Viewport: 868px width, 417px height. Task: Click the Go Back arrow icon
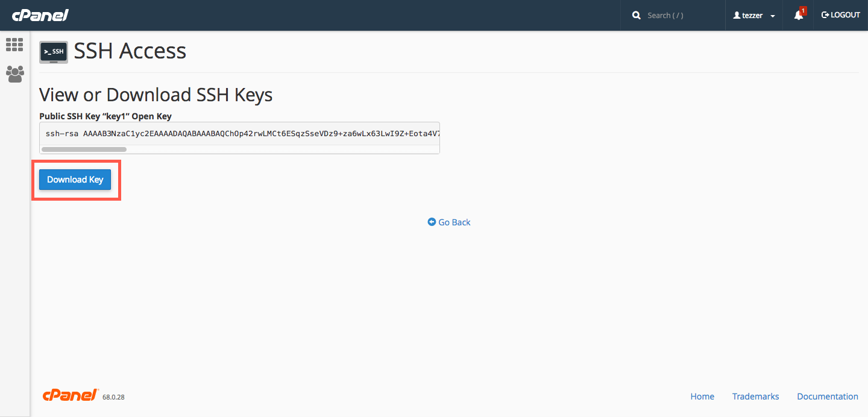click(x=432, y=222)
